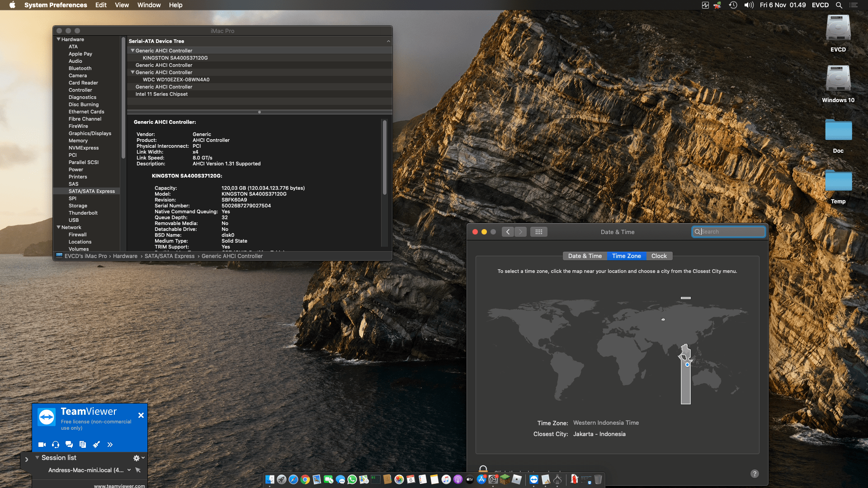
Task: Collapse the Hardware tree section
Action: 58,39
